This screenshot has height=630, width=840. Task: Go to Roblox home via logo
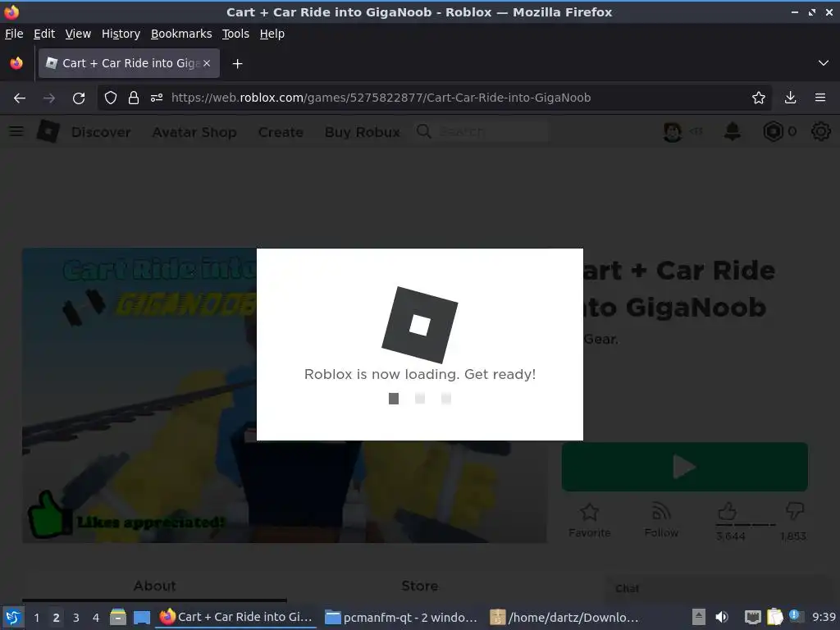click(x=48, y=131)
